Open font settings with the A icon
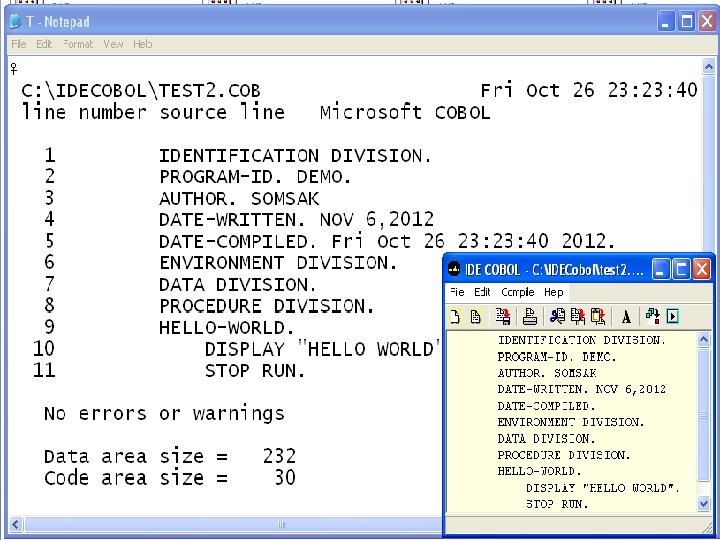This screenshot has width=720, height=540. 626,317
